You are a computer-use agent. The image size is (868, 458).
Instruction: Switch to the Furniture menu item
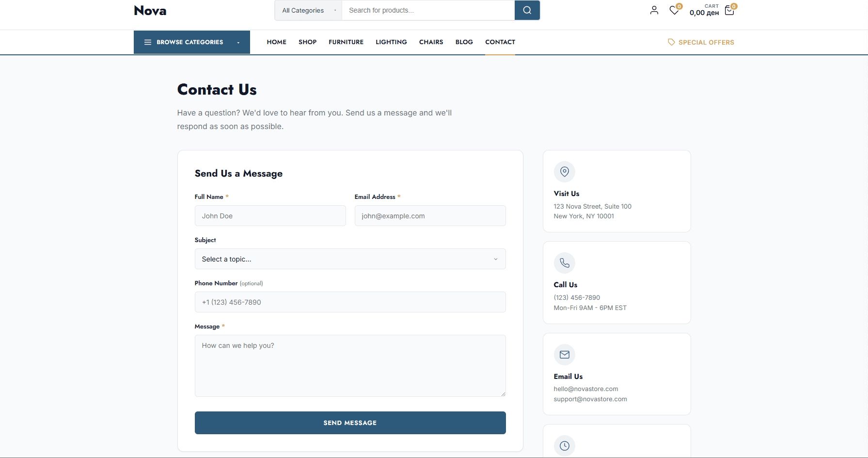click(346, 42)
